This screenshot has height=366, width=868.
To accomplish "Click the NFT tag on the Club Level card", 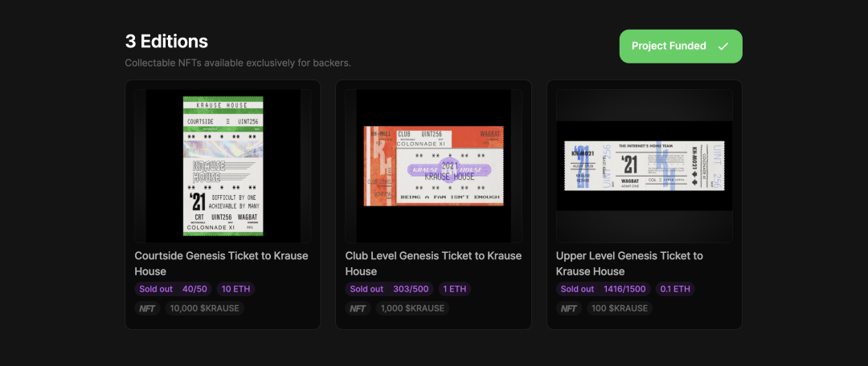I will pos(358,308).
